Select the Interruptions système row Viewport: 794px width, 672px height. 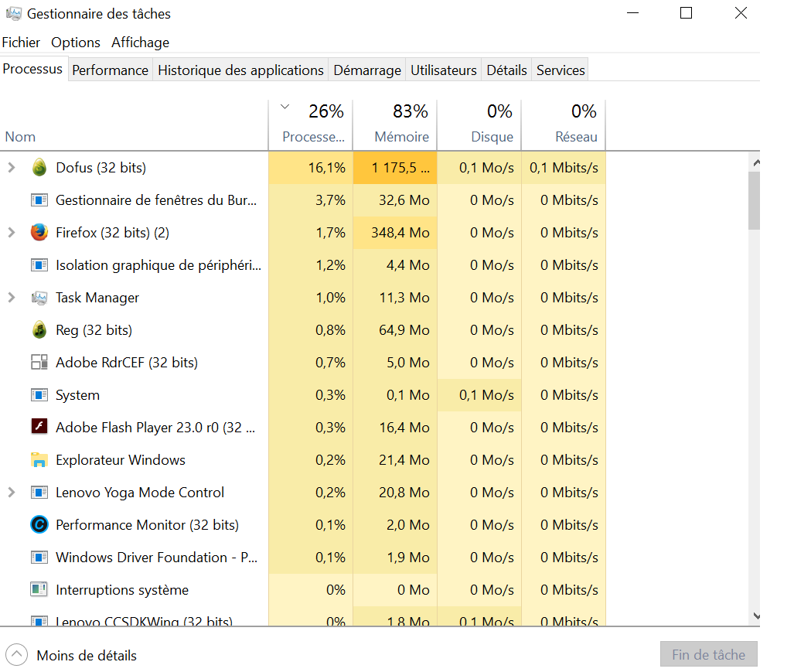(x=303, y=589)
